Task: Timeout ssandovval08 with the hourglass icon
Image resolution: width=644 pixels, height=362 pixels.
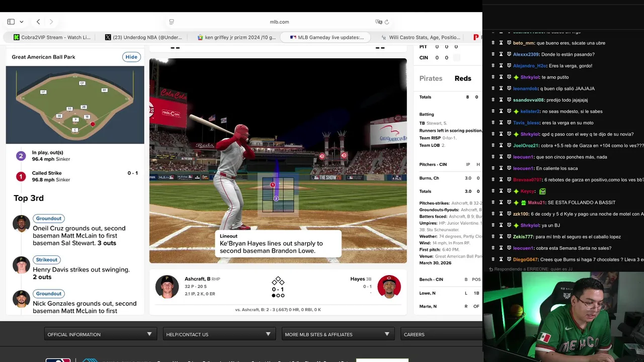Action: tap(501, 100)
